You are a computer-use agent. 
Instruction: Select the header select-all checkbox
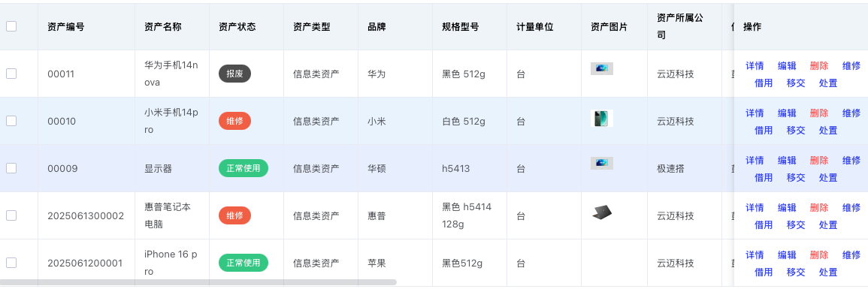point(11,26)
